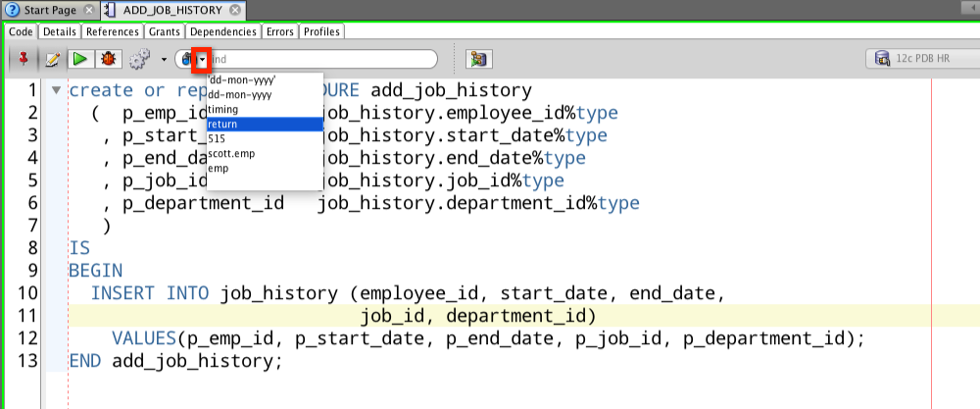The height and width of the screenshot is (409, 980).
Task: Click 'job_id, department_id)' on highlighted line 11
Action: (478, 317)
